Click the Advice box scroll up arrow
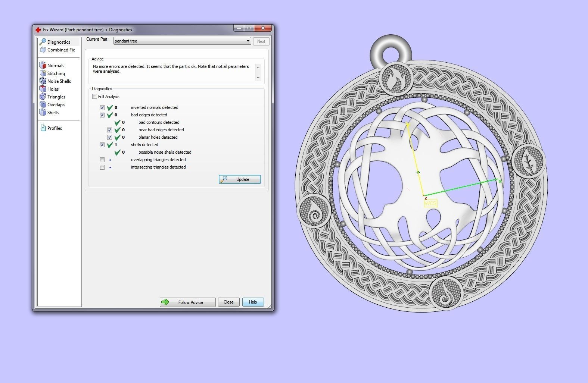The height and width of the screenshot is (383, 588). pyautogui.click(x=258, y=67)
